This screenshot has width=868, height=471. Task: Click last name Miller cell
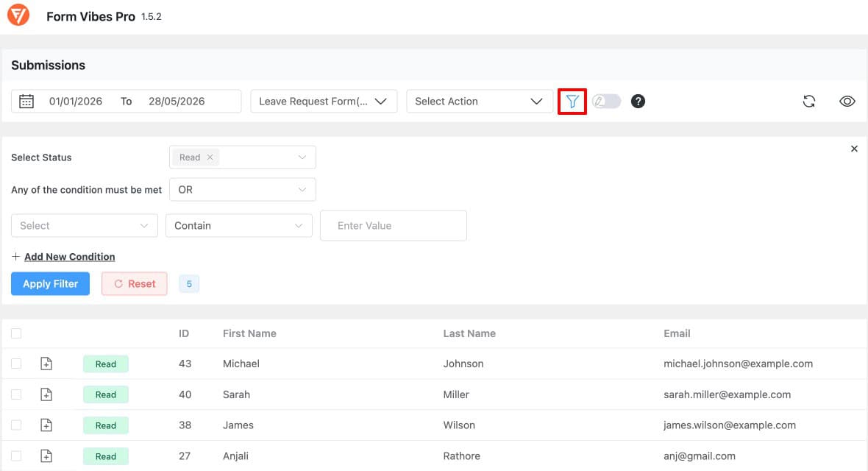pyautogui.click(x=456, y=394)
